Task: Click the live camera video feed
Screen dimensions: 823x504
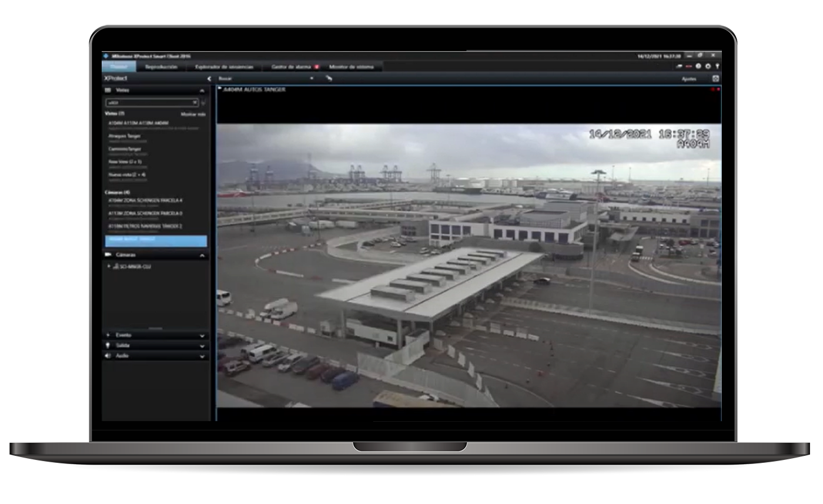Action: click(469, 266)
